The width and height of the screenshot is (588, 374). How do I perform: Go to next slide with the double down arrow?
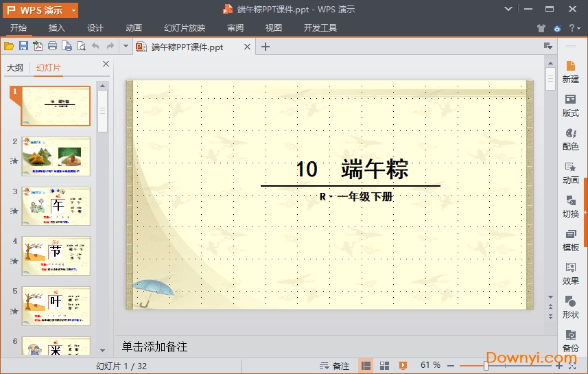coord(550,316)
